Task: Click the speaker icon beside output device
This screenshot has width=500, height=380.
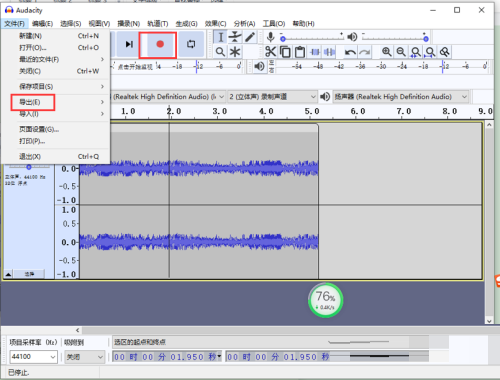Action: click(x=325, y=97)
